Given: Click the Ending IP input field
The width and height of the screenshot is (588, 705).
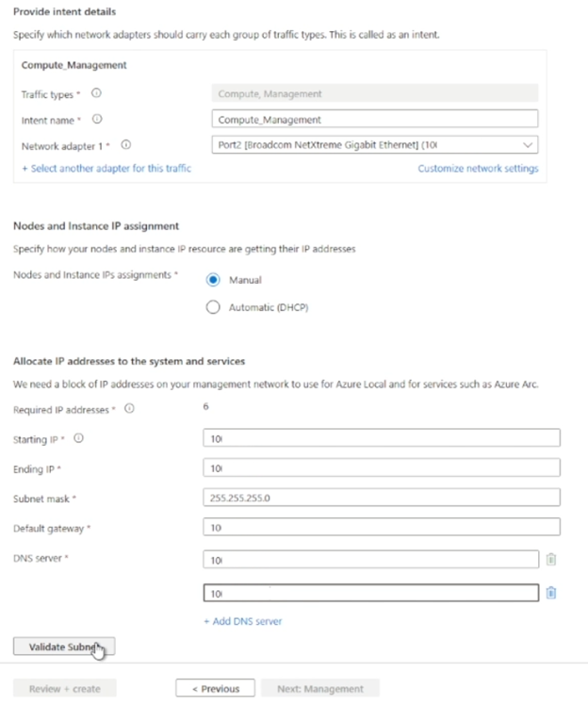Looking at the screenshot, I should pos(381,468).
